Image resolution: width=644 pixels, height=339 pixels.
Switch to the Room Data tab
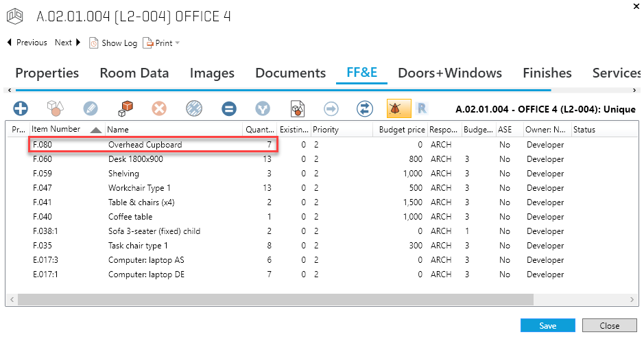pos(134,73)
